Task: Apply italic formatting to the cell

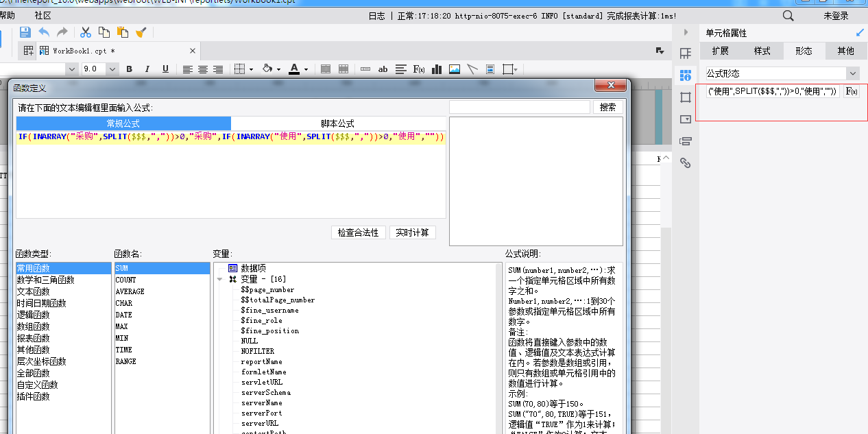Action: point(147,69)
